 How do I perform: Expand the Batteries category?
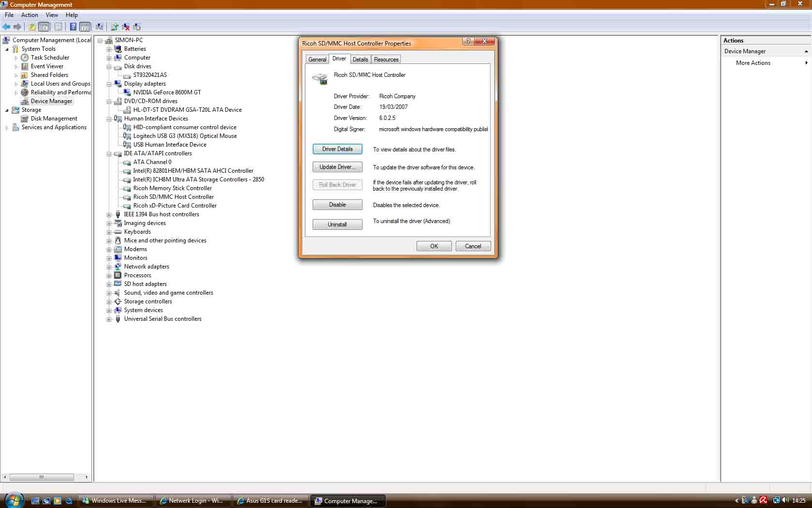[x=109, y=49]
